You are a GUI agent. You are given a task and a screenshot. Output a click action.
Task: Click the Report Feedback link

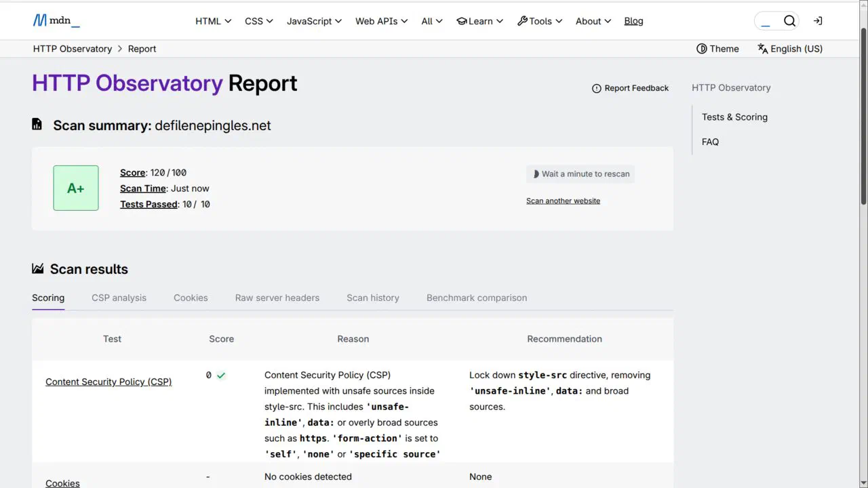(x=630, y=88)
